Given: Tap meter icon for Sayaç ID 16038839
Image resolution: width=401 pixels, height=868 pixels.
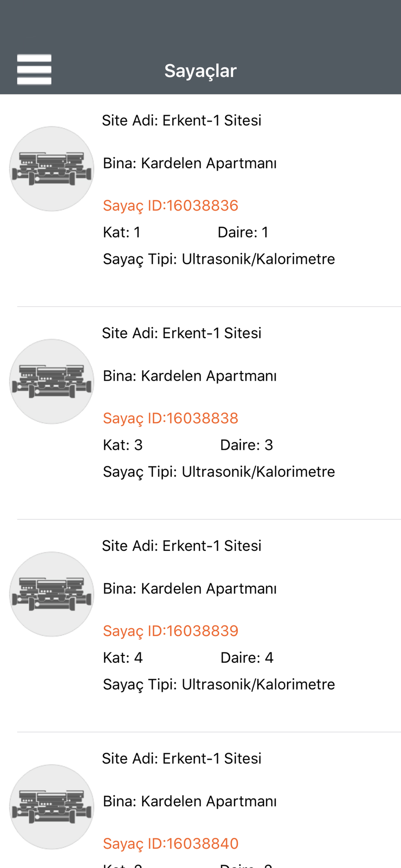Looking at the screenshot, I should click(52, 594).
